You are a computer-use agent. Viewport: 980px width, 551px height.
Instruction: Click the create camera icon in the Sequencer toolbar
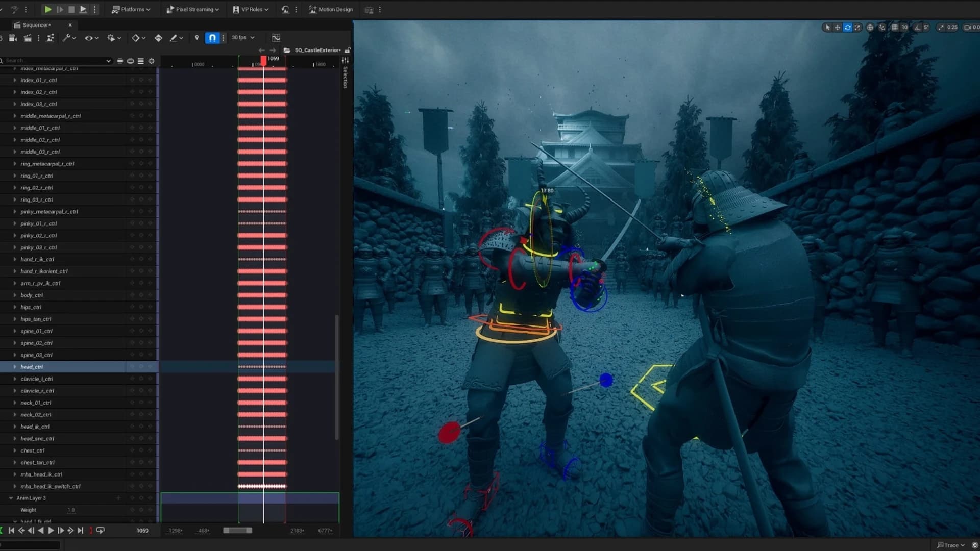[11, 37]
